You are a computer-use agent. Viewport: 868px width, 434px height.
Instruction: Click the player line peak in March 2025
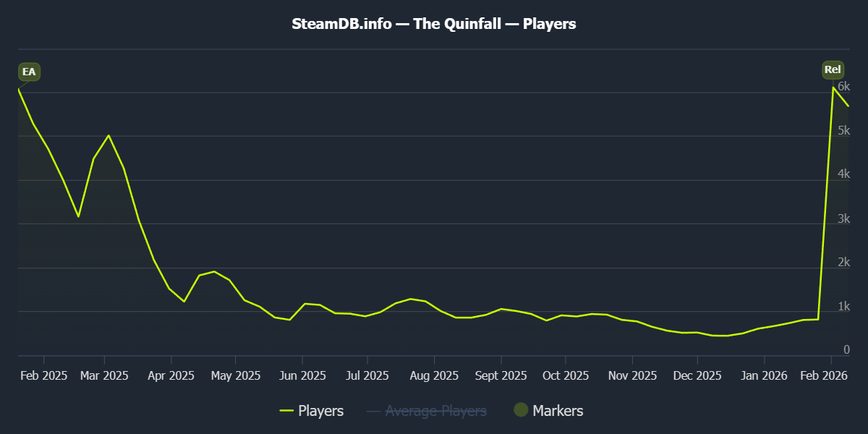click(109, 135)
